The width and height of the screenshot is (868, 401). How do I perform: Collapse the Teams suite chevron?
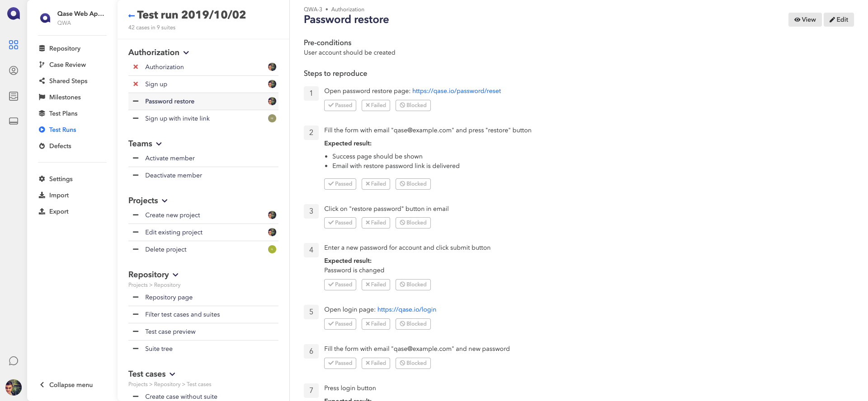pos(159,144)
